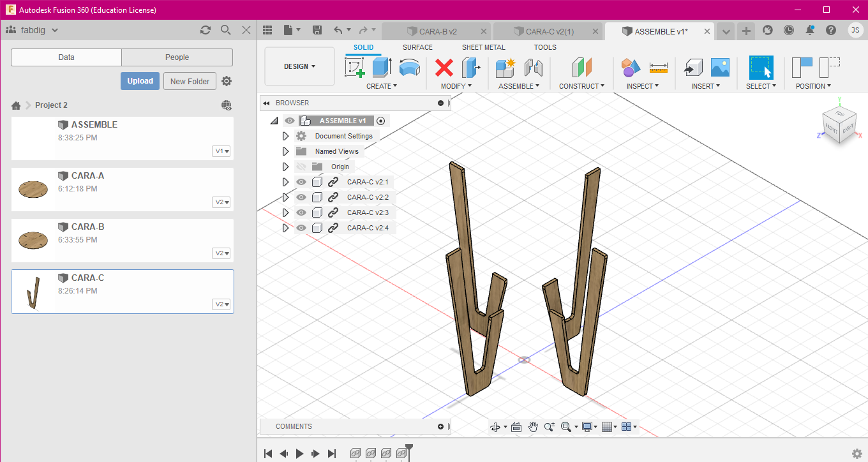Switch to the SHEET METAL tab

point(483,47)
